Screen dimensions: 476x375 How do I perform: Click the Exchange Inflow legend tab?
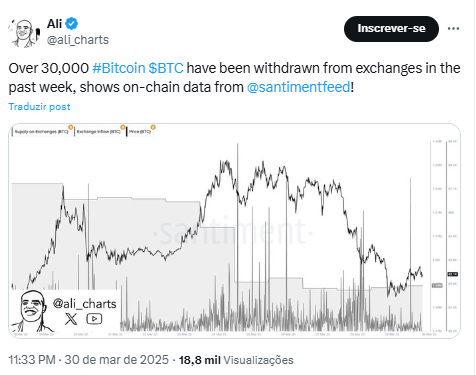tap(98, 132)
